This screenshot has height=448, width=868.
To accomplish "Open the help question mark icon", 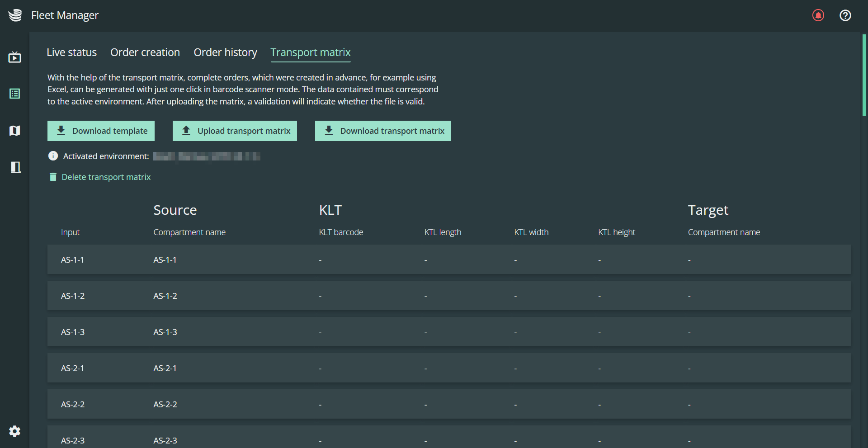I will pyautogui.click(x=845, y=15).
